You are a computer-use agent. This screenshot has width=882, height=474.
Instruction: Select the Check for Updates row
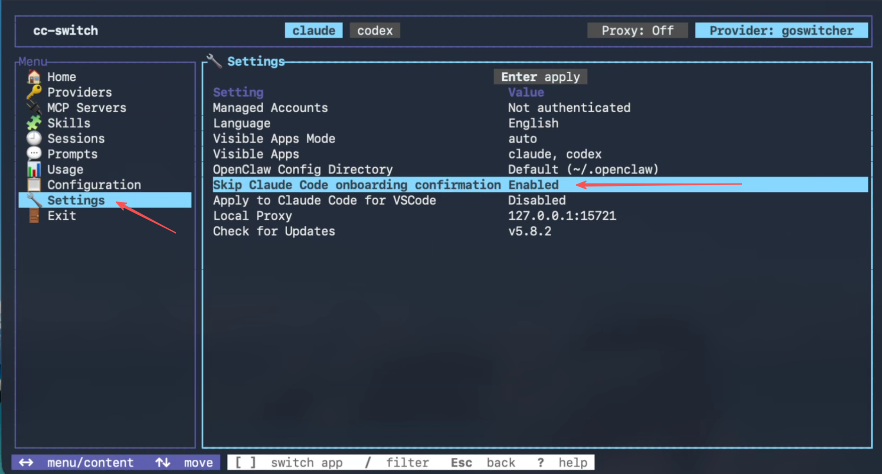[540, 231]
